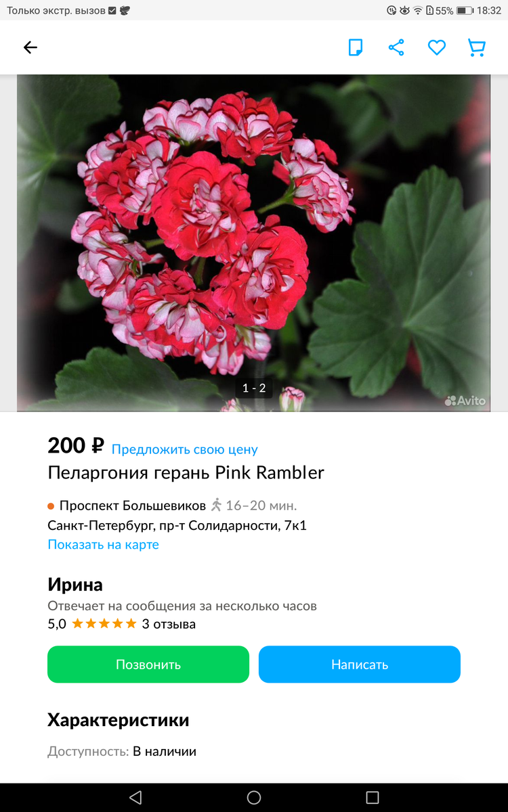508x812 pixels.
Task: Tap the Android recent apps square
Action: pos(372,797)
